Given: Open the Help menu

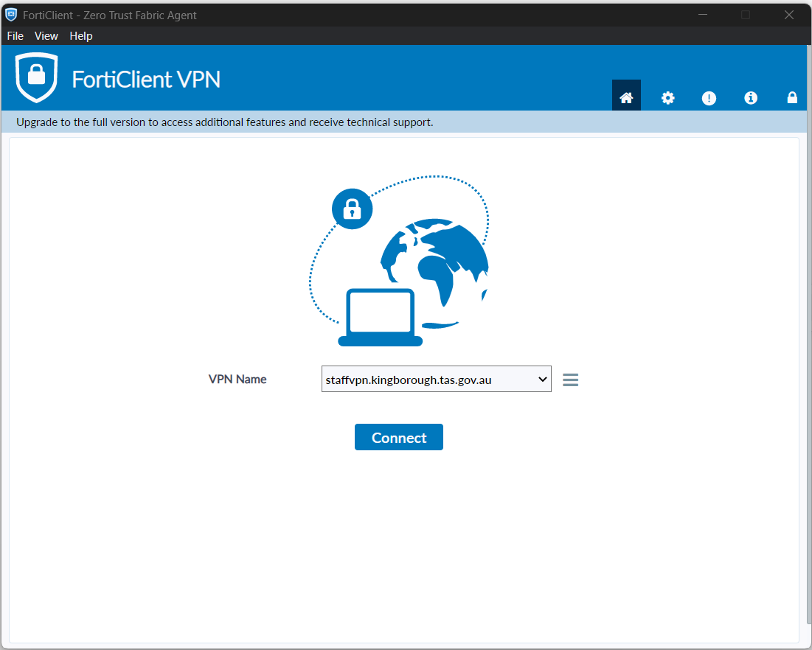Looking at the screenshot, I should pos(81,35).
